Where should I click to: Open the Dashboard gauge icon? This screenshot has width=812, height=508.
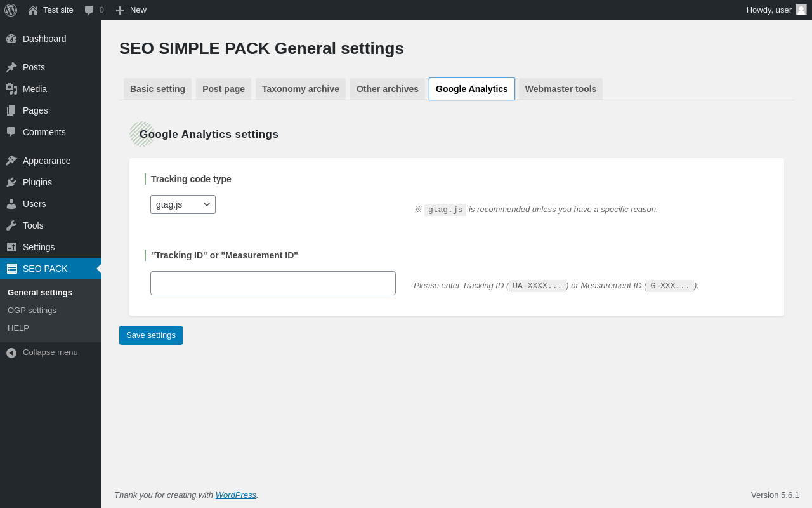click(x=11, y=39)
